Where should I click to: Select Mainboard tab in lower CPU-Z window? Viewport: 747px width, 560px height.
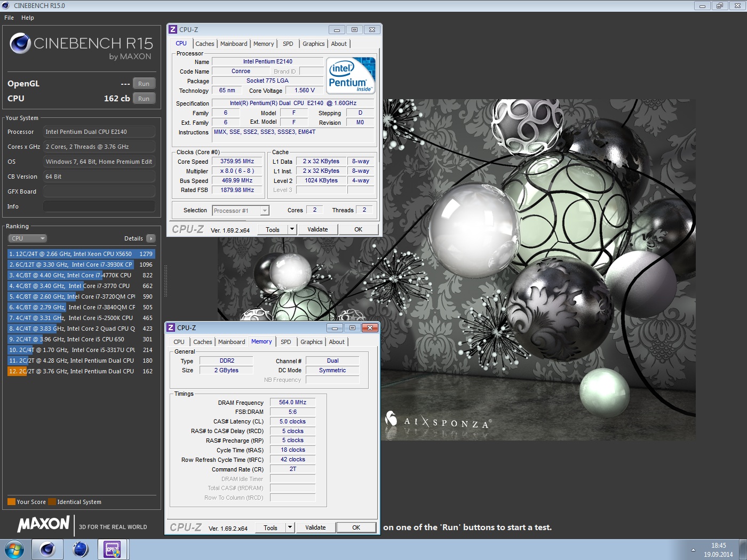(x=232, y=342)
